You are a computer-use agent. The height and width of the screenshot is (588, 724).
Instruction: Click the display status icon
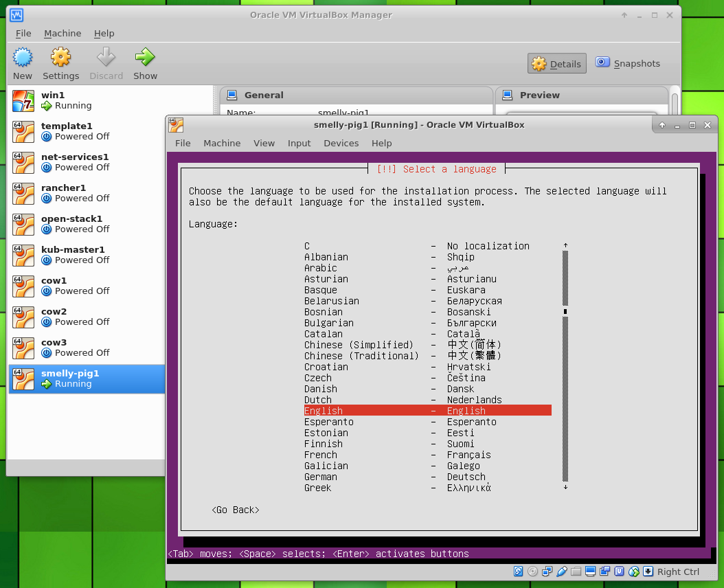pyautogui.click(x=590, y=572)
